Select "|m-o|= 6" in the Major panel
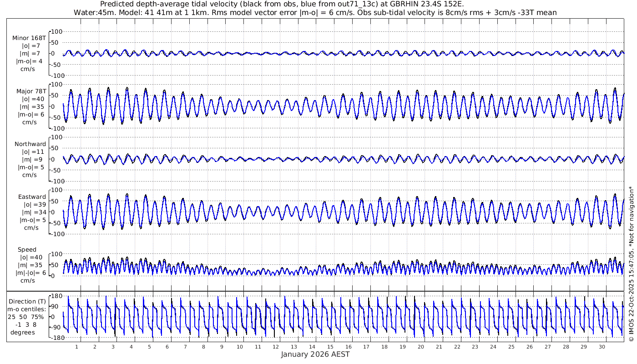 point(30,114)
